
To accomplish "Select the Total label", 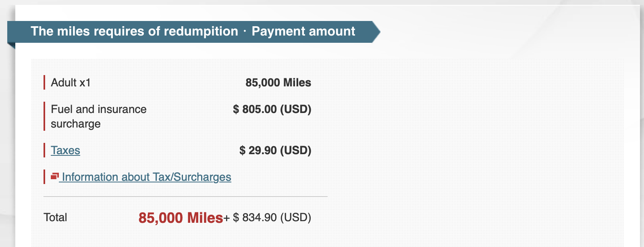I will coord(55,218).
